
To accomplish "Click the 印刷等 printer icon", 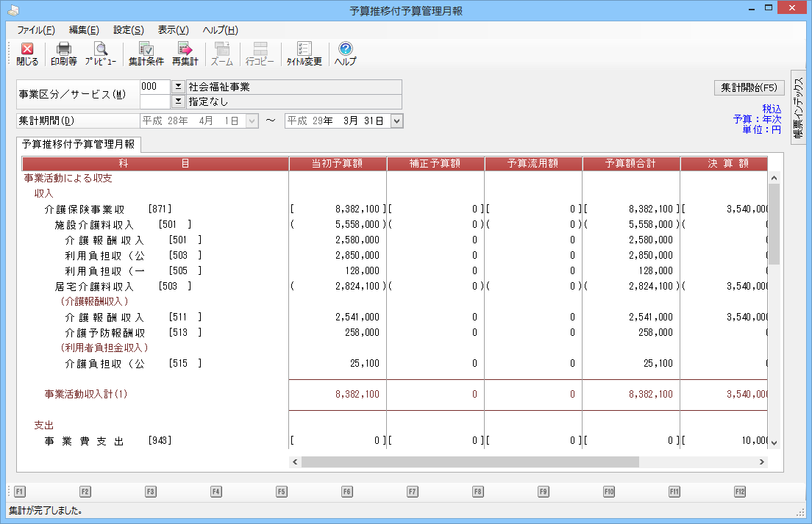I will pos(64,49).
